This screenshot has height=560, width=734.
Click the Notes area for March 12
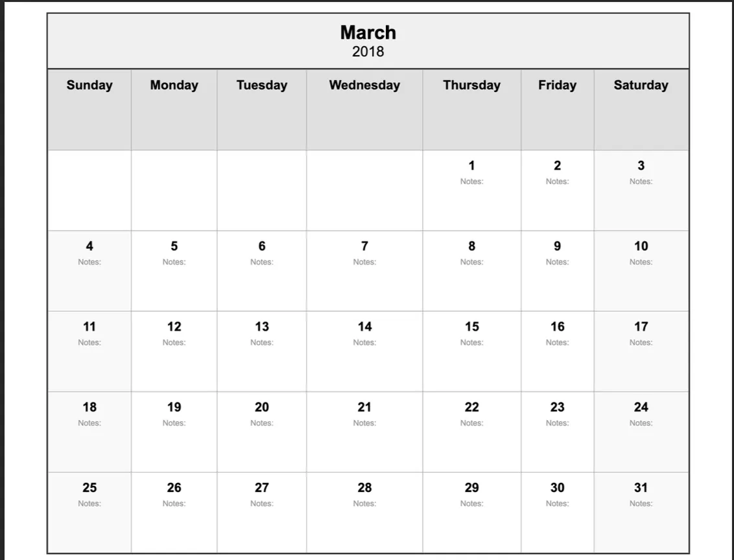(174, 343)
